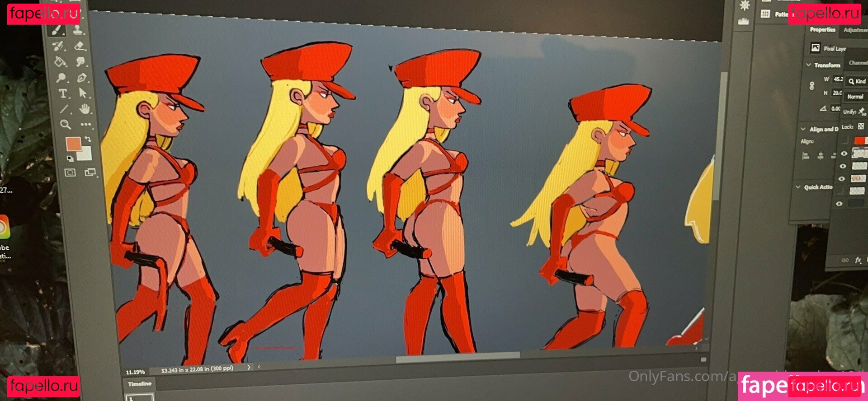Viewport: 868px width, 401px height.
Task: Click the 11.19% zoom level field
Action: (x=135, y=372)
